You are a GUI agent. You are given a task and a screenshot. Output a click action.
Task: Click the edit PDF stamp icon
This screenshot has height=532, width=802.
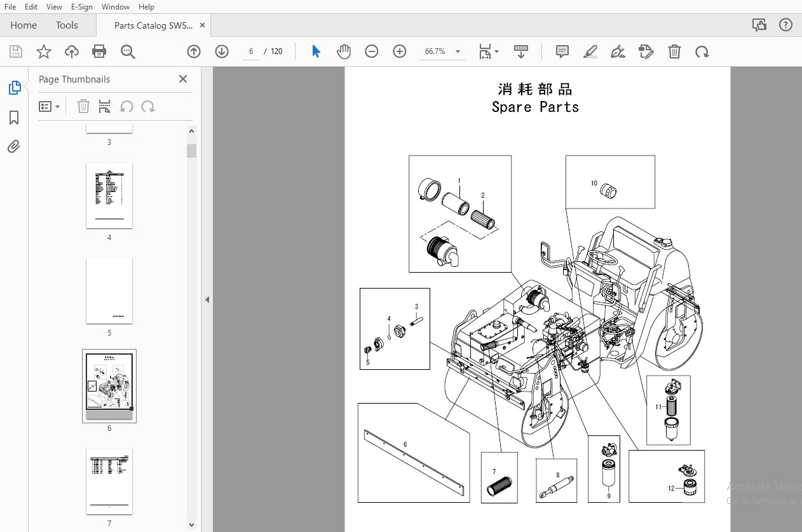(646, 51)
